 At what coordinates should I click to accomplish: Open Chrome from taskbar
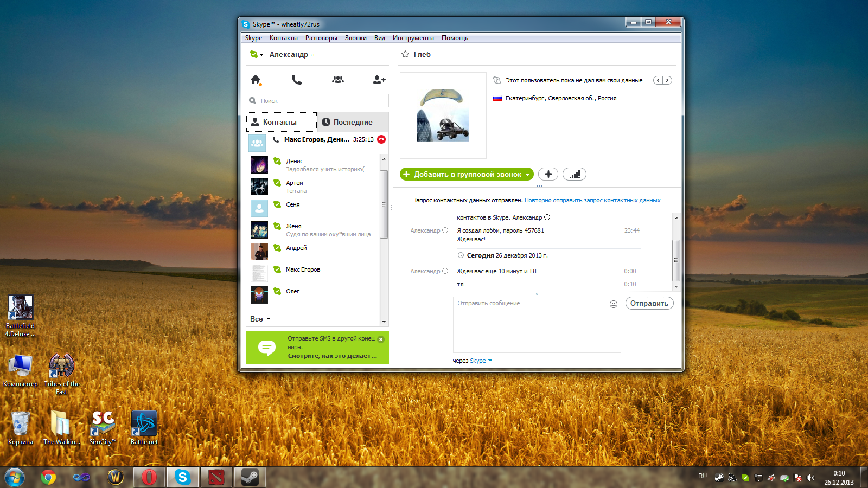(48, 477)
